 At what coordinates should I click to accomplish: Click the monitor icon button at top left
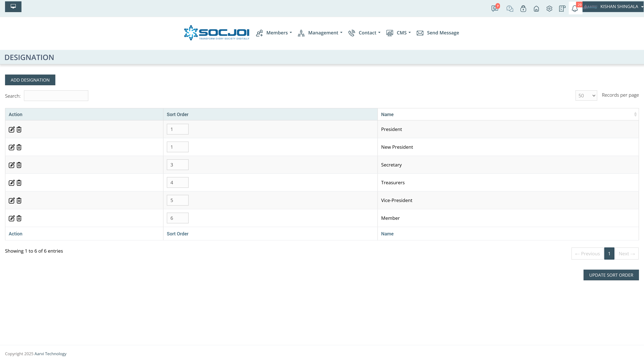pyautogui.click(x=13, y=6)
